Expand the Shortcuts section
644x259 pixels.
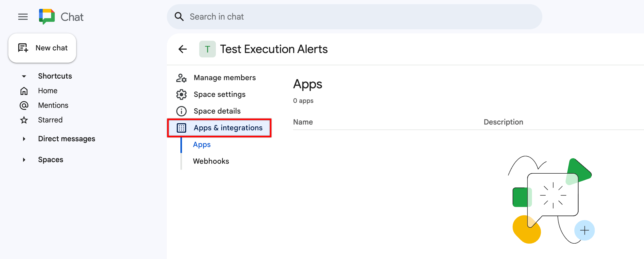click(x=24, y=76)
